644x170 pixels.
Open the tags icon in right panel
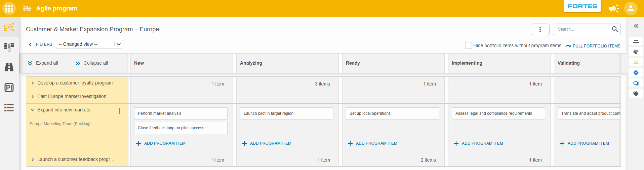[x=636, y=94]
